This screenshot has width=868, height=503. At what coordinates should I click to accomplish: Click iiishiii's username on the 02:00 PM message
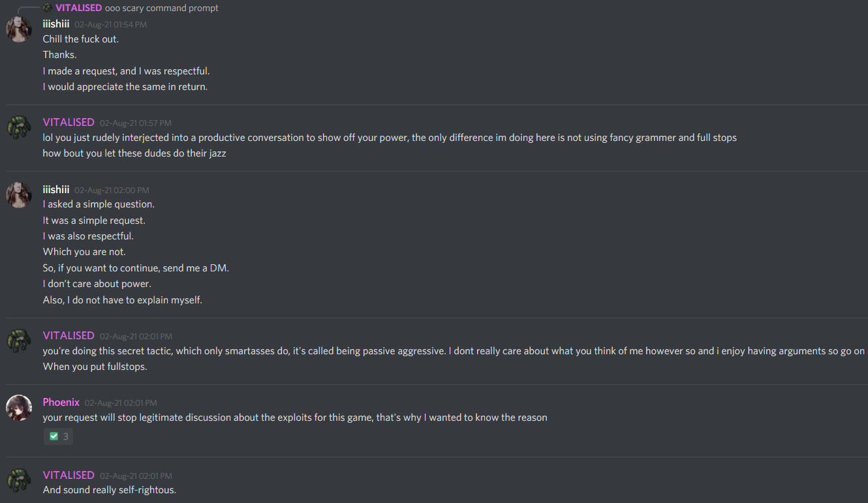(56, 190)
